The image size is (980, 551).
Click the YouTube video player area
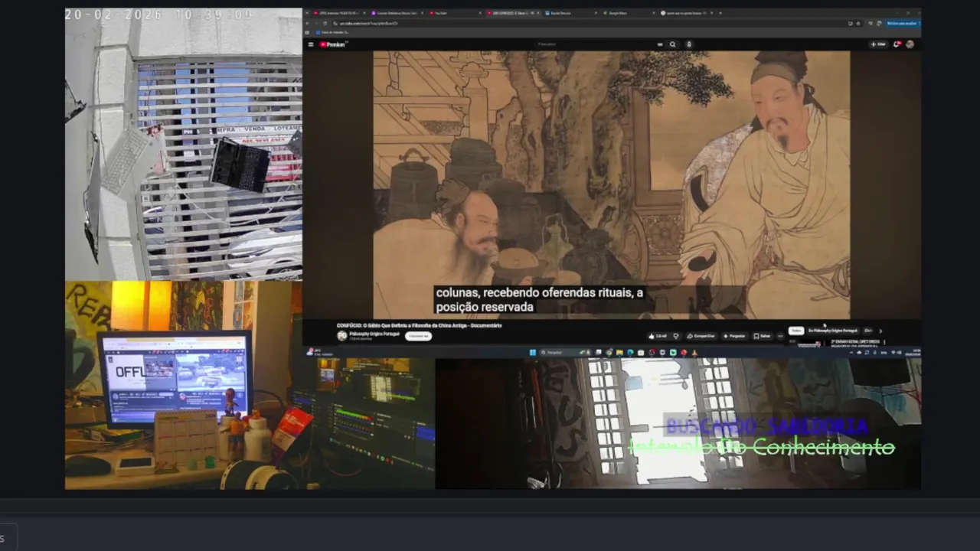[611, 184]
